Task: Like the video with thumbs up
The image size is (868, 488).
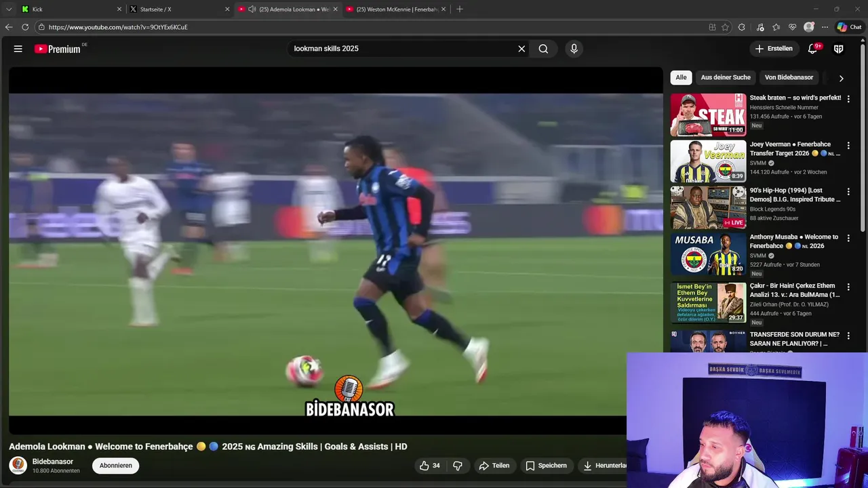Action: 430,466
